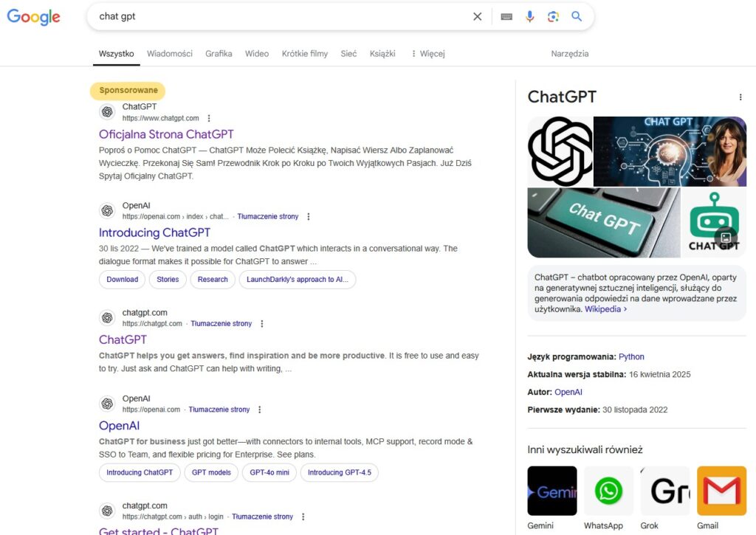Open the Narzędzia search tools

570,53
